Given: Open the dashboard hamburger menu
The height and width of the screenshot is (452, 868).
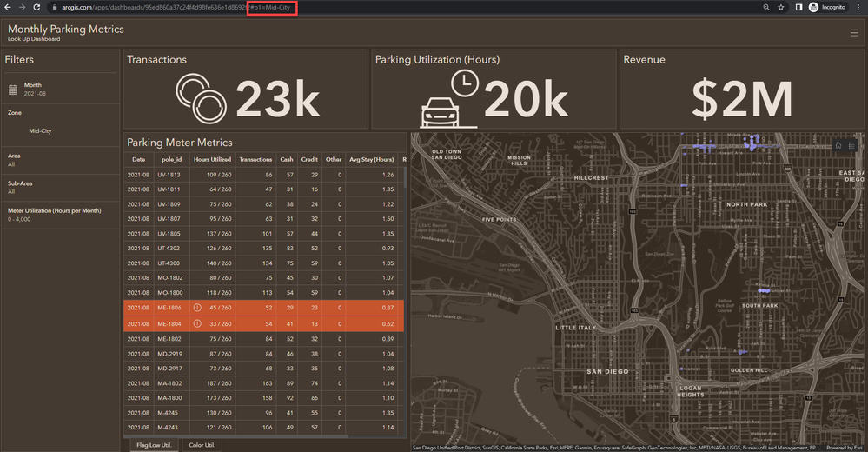Looking at the screenshot, I should click(x=854, y=33).
